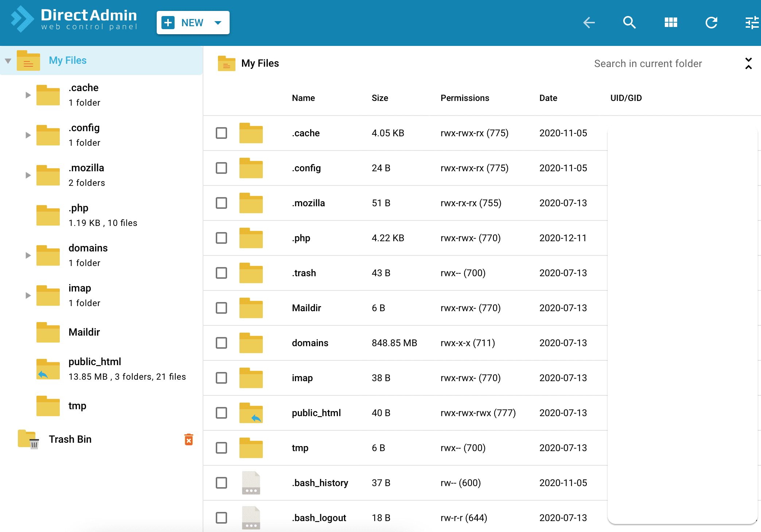This screenshot has width=761, height=532.
Task: Open the public_html folder icon in the list
Action: [251, 413]
